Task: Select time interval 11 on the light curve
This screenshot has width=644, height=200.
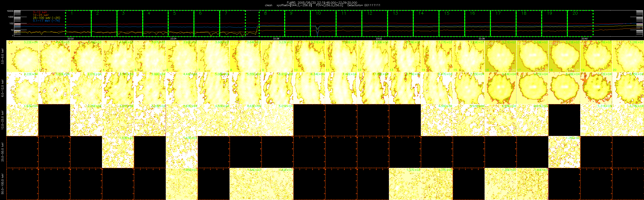Action: point(349,24)
